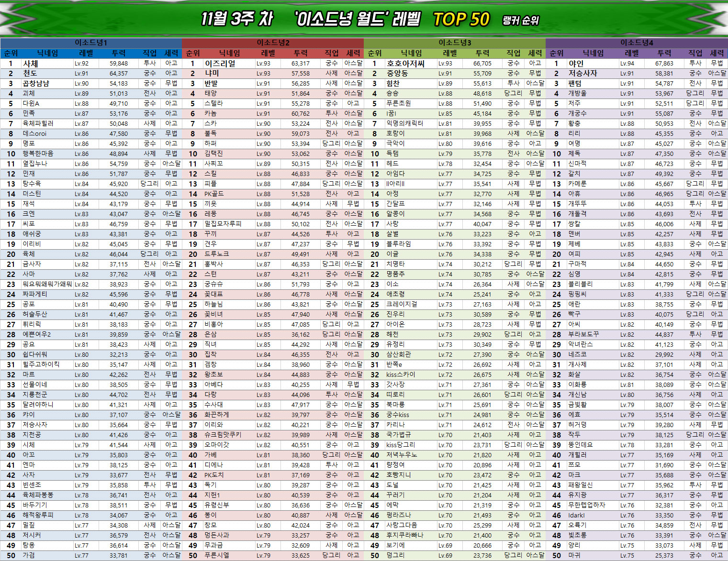Screen dimensions: 728x561
Task: Click the 레벨 column header under 이소드녕3
Action: (450, 53)
